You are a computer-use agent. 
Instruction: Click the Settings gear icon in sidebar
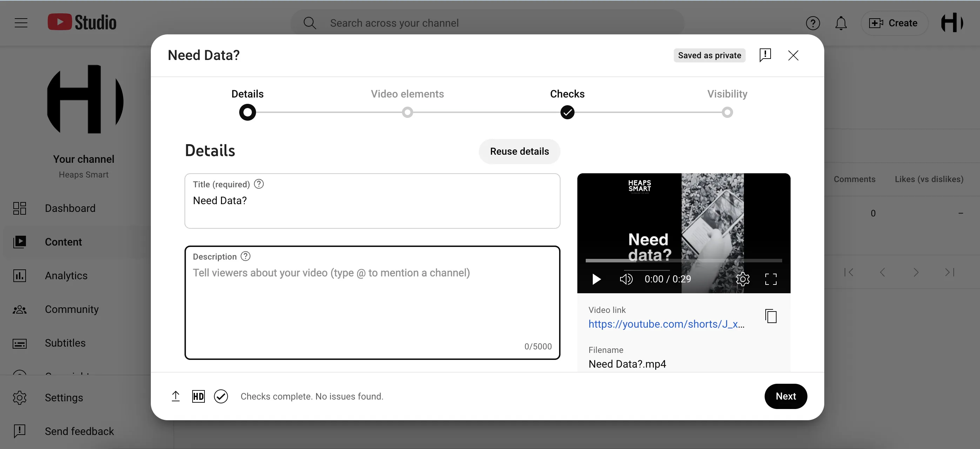[19, 398]
